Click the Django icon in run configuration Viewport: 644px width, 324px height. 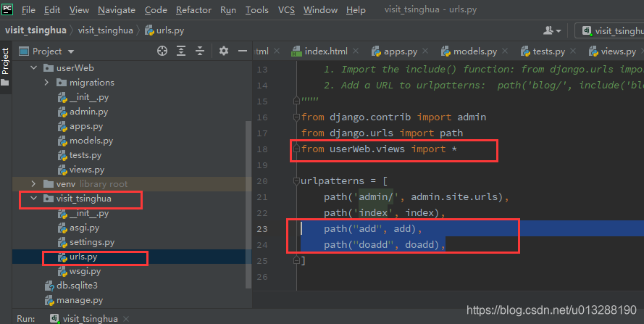[587, 30]
